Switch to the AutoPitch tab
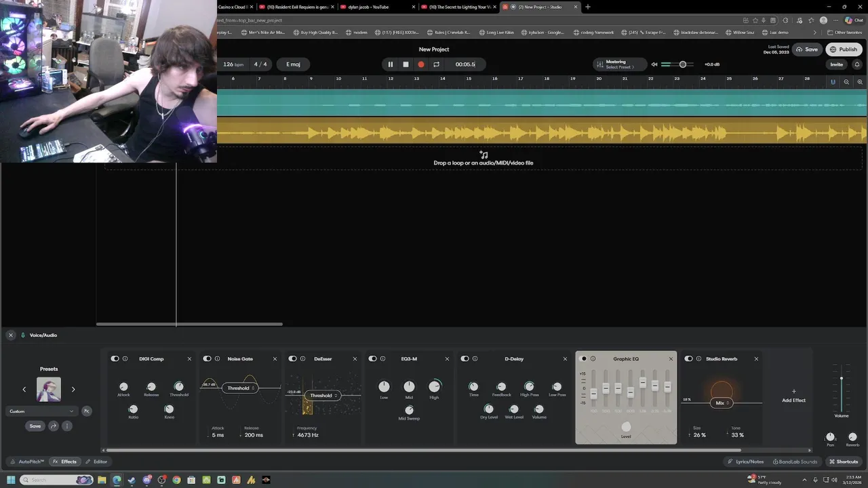The height and width of the screenshot is (488, 868). tap(28, 462)
